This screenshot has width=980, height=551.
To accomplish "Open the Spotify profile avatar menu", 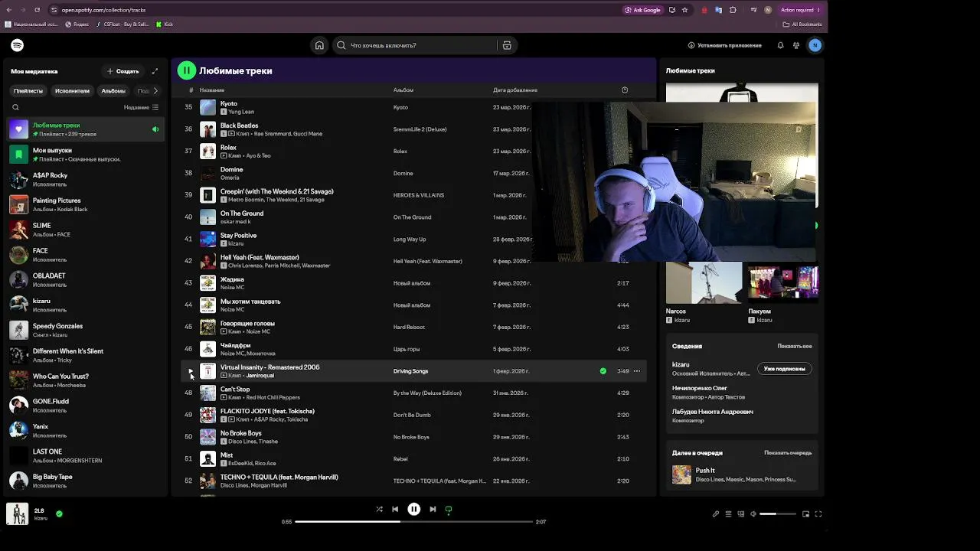I will point(815,45).
